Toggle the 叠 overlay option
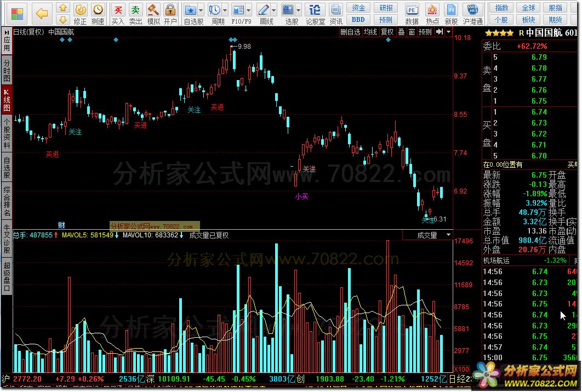582x392 pixels. pyautogui.click(x=401, y=32)
